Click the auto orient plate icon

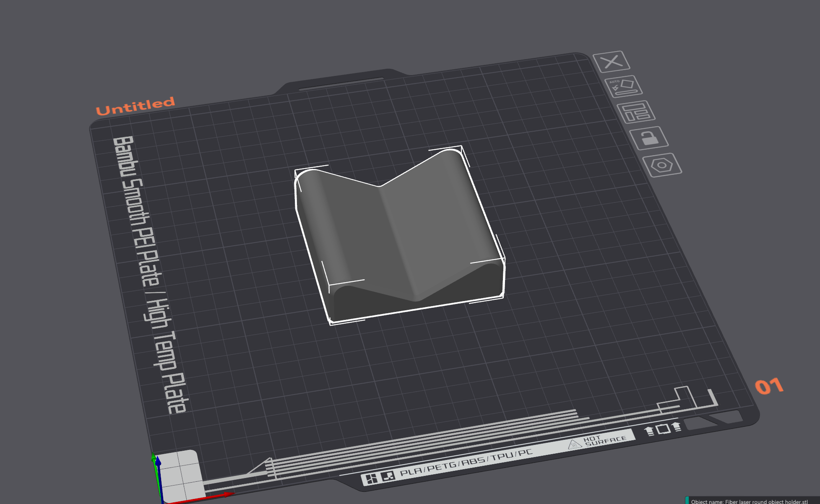[x=624, y=86]
